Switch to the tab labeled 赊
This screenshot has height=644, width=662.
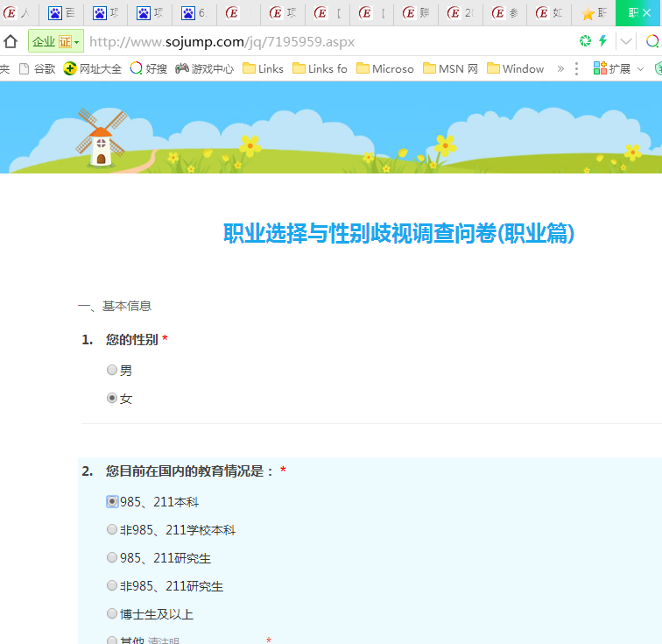pyautogui.click(x=416, y=13)
